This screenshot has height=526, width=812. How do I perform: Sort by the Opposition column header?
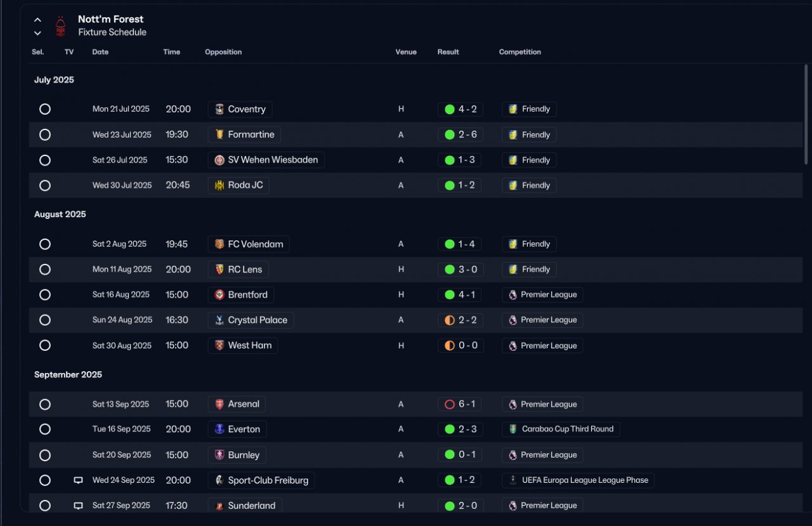click(223, 52)
